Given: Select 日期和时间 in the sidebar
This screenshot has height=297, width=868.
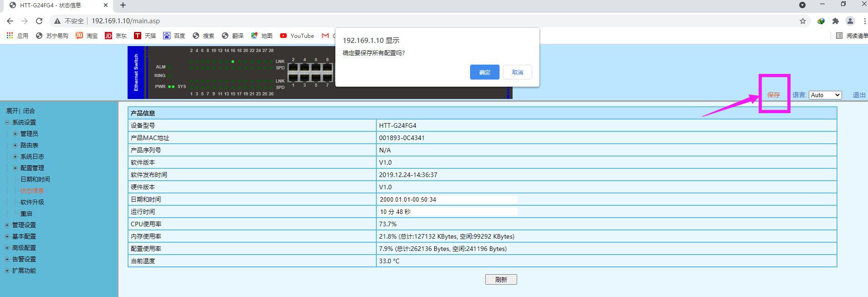Looking at the screenshot, I should [35, 179].
